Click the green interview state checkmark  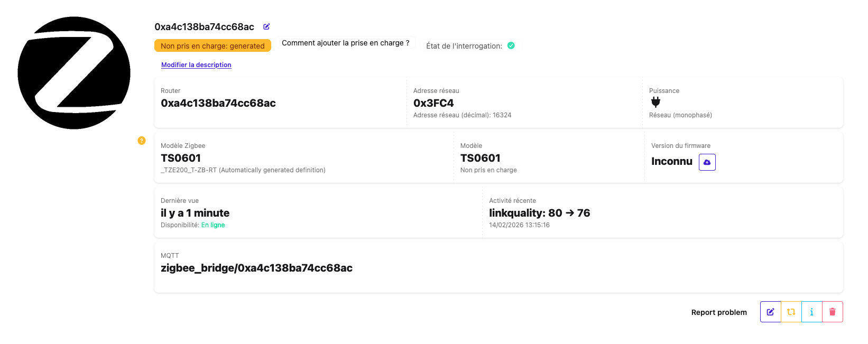pyautogui.click(x=511, y=45)
